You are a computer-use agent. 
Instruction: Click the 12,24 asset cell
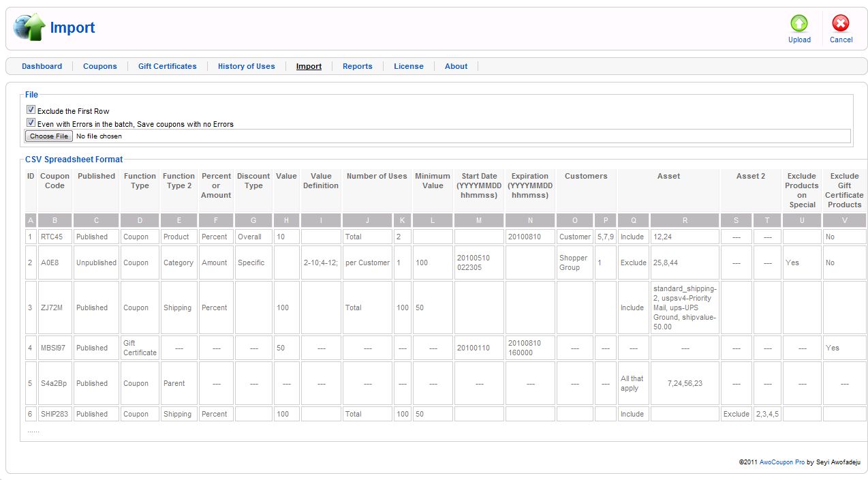[x=685, y=237]
